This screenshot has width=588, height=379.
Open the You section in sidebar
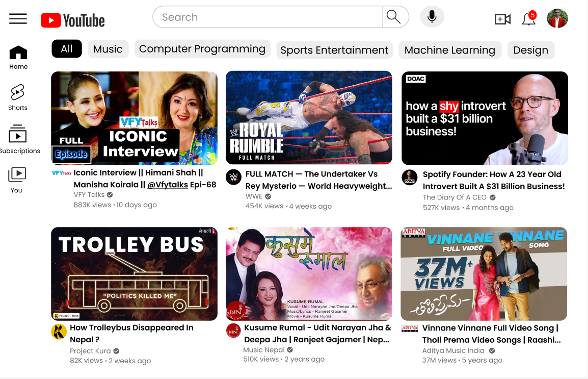[x=17, y=180]
